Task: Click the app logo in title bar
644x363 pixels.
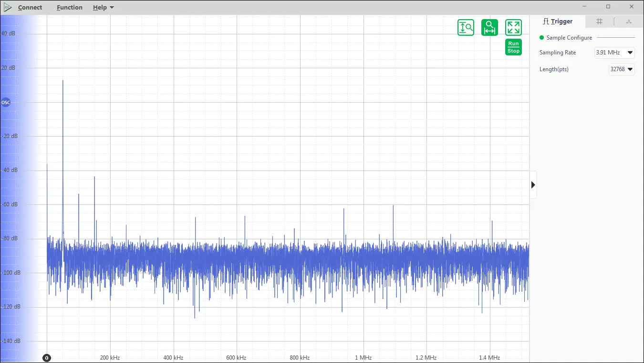Action: [x=7, y=7]
